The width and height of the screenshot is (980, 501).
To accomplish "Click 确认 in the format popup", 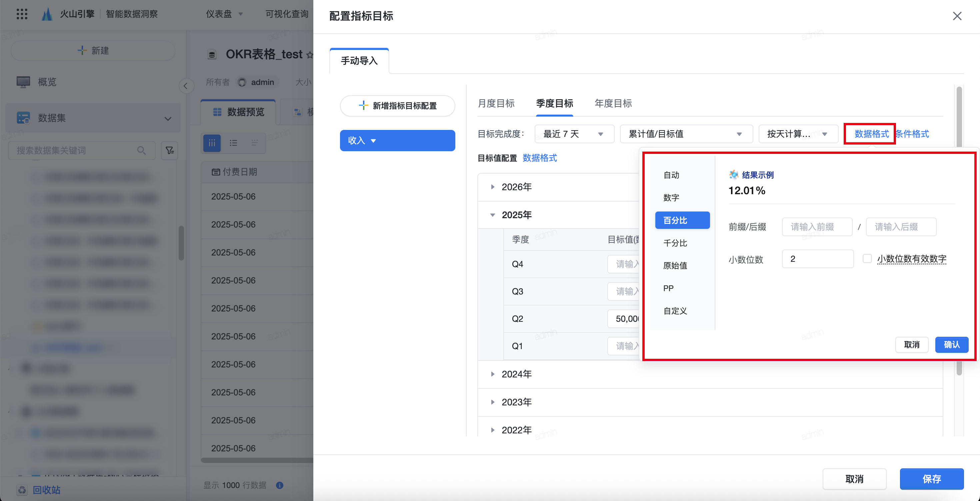I will point(951,344).
